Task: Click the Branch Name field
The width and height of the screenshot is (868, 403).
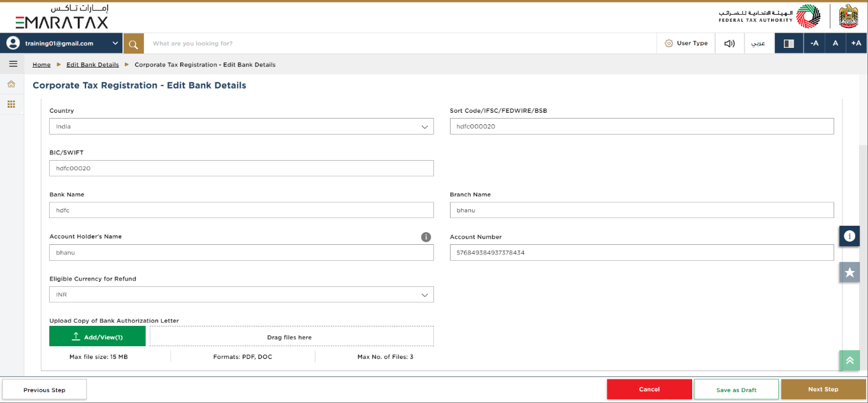Action: 642,210
